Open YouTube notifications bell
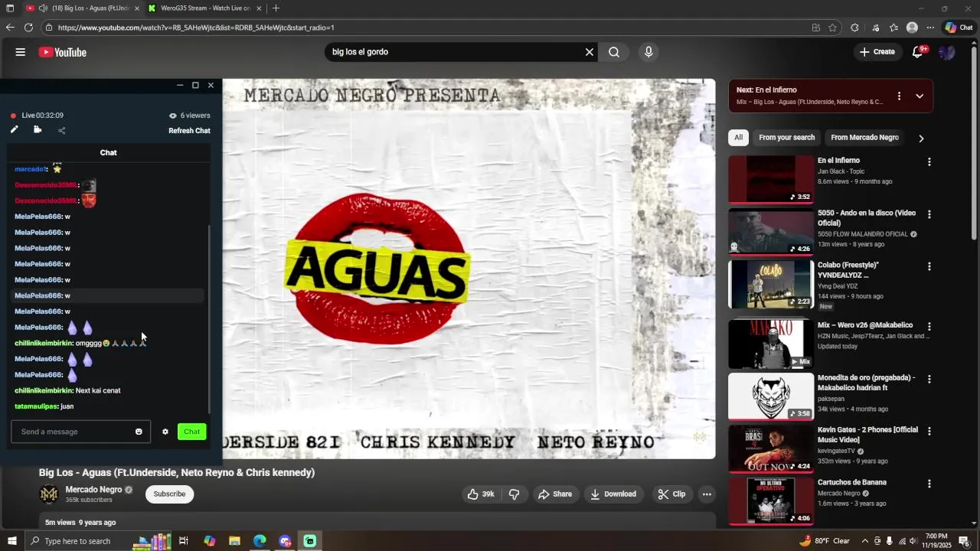Image resolution: width=980 pixels, height=551 pixels. tap(917, 52)
